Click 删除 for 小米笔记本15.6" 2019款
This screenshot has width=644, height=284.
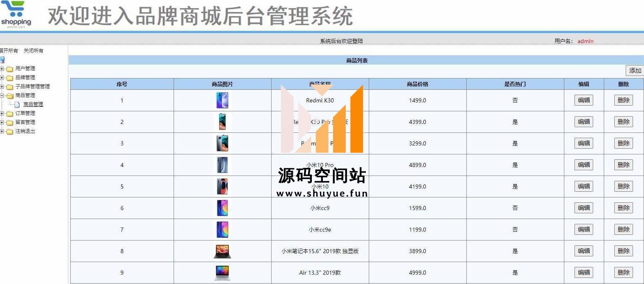click(624, 251)
